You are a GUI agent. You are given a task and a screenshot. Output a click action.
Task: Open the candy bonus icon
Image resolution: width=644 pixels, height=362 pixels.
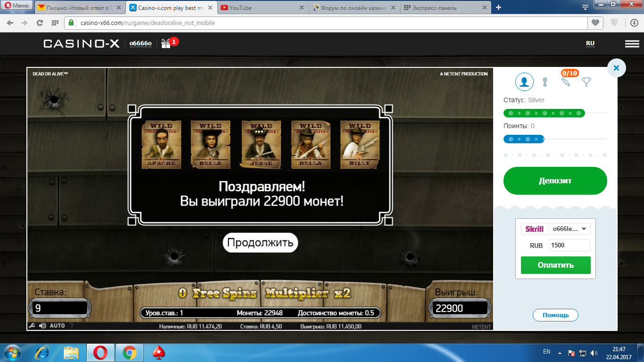coord(566,82)
